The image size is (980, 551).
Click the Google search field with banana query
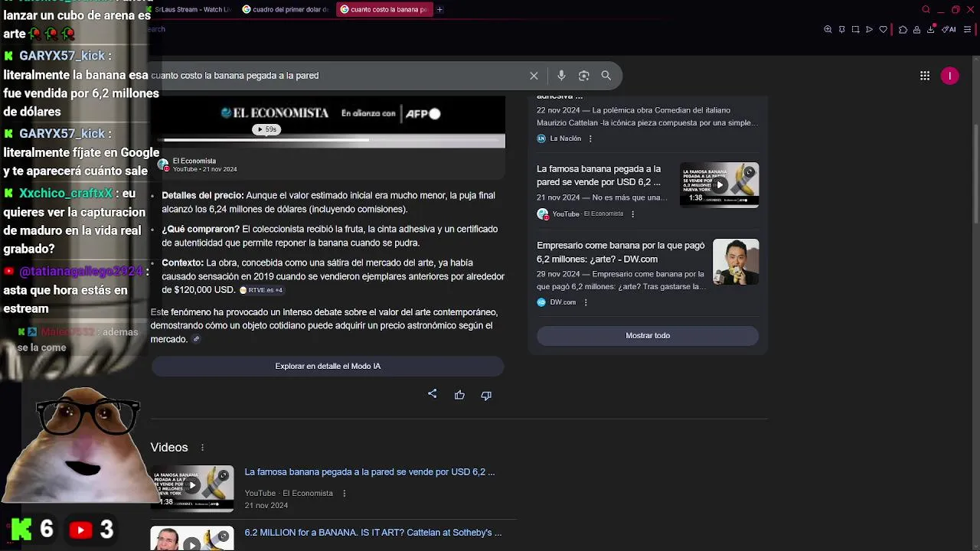[337, 76]
